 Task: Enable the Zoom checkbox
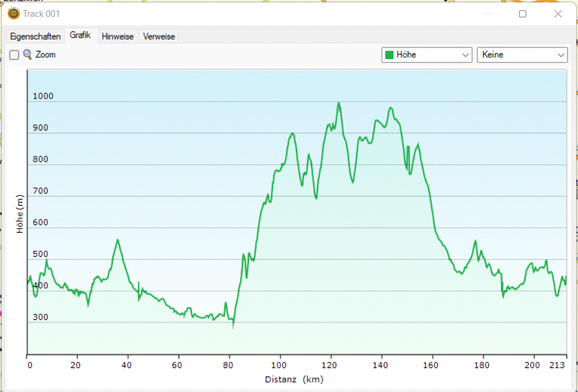coord(14,55)
